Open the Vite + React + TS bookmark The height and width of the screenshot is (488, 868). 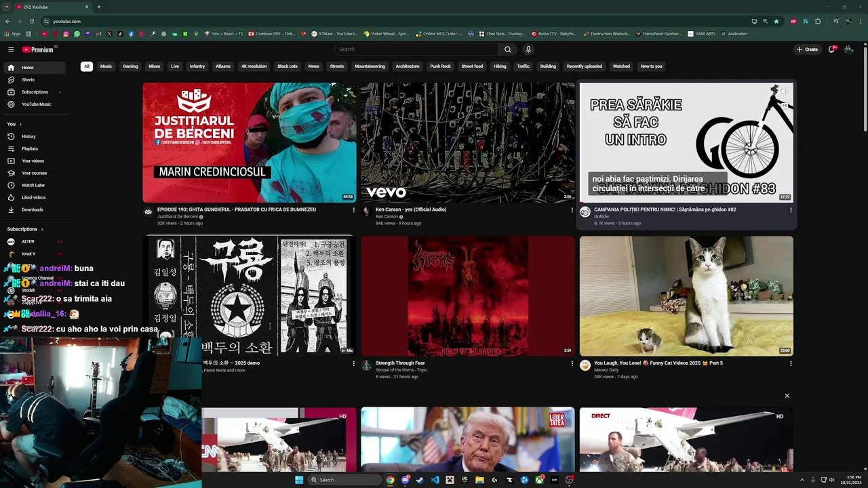click(x=223, y=34)
